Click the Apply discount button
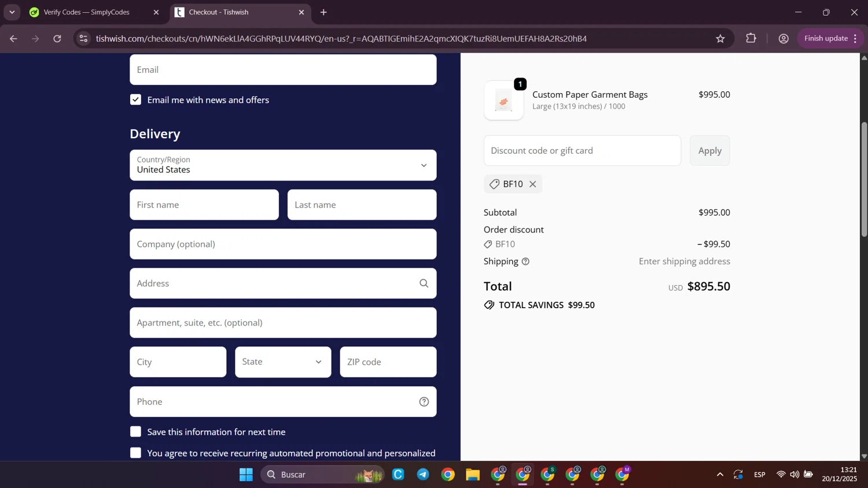 point(710,150)
